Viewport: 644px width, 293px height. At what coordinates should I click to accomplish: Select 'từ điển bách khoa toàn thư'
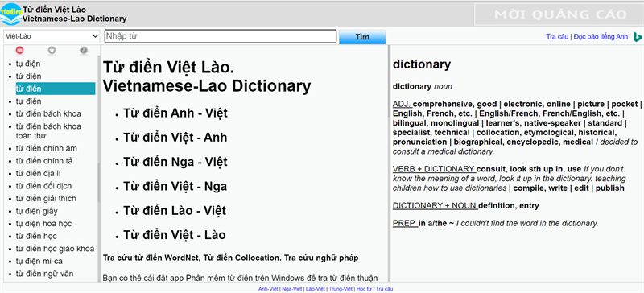(48, 131)
